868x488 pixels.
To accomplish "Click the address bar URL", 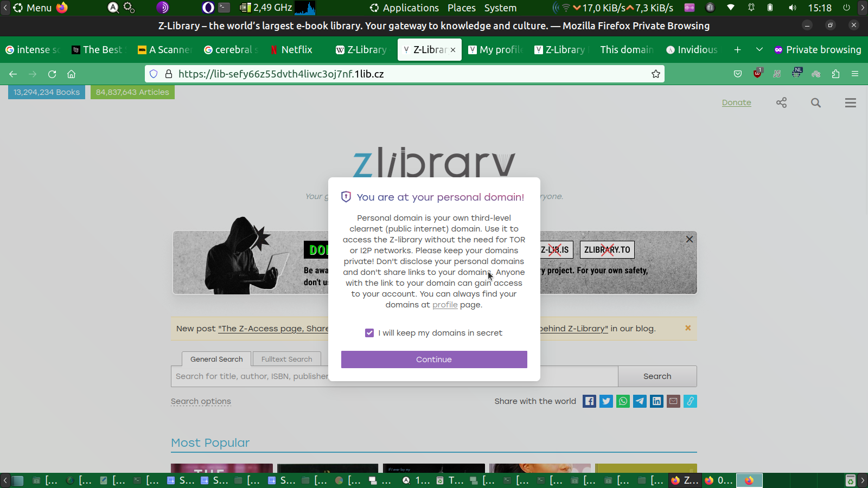I will click(x=281, y=74).
